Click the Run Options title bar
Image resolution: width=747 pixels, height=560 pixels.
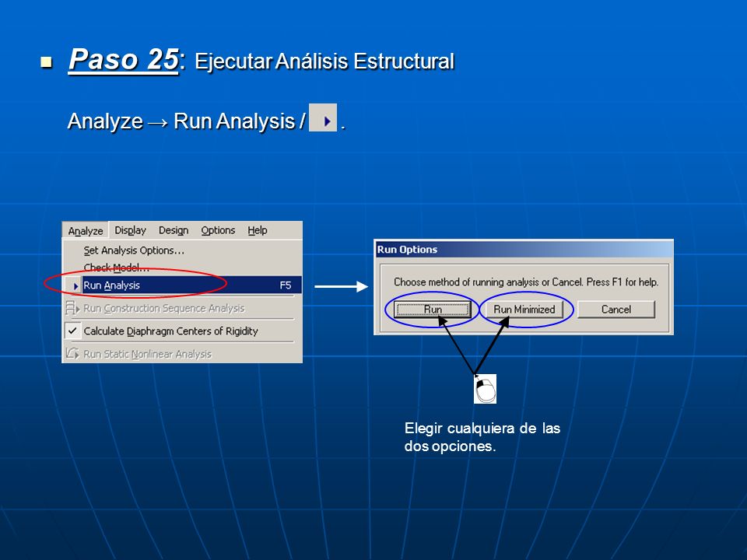[524, 250]
